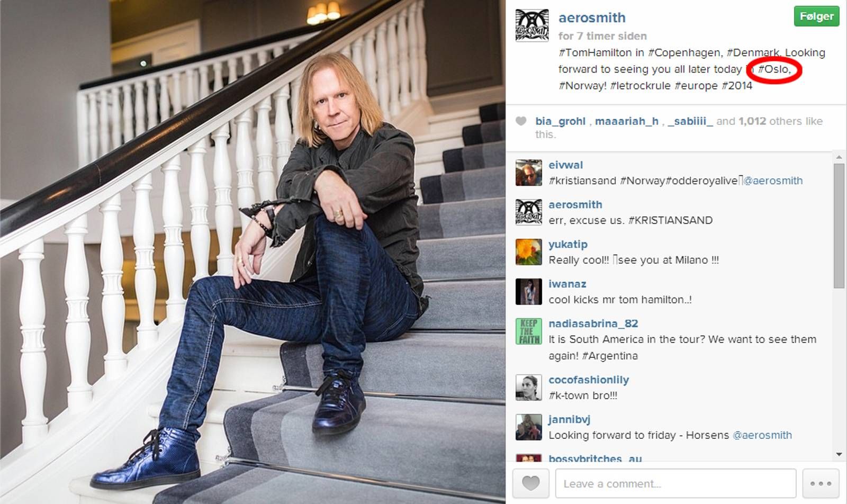
Task: Open the three-dots more options menu
Action: point(821,483)
